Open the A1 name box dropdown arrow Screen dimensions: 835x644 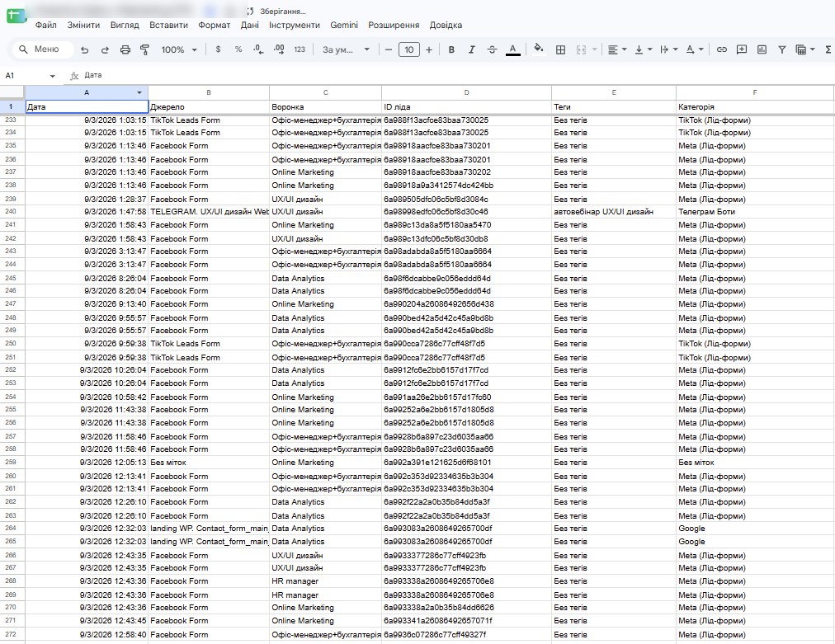52,76
